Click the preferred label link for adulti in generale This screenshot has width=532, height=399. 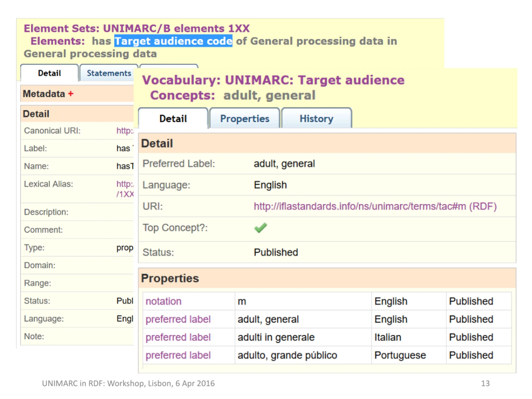178,337
